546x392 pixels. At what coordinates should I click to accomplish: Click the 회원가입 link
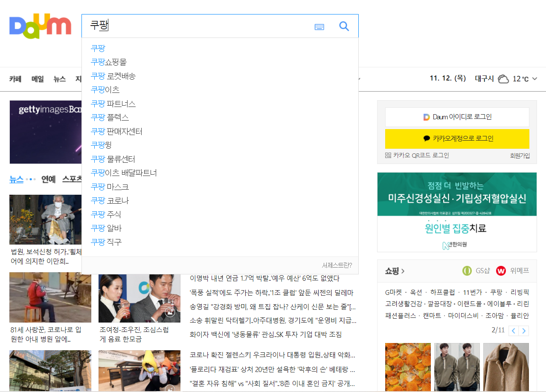520,156
